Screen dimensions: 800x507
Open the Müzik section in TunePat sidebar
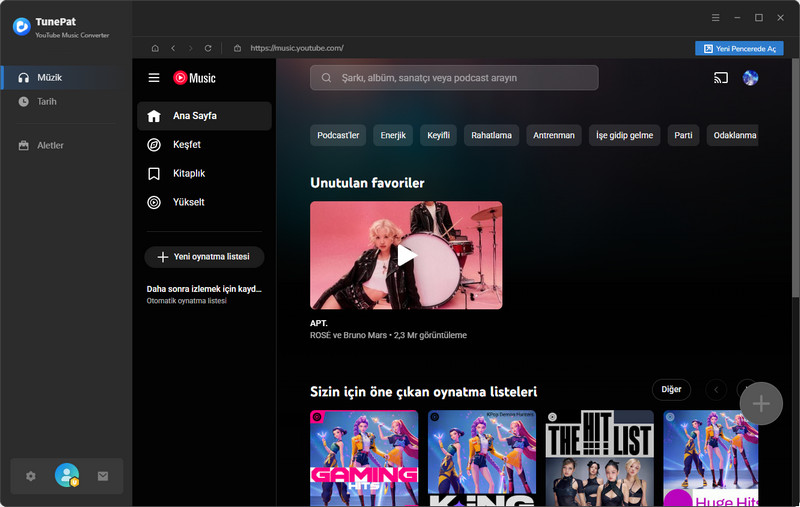(x=66, y=78)
